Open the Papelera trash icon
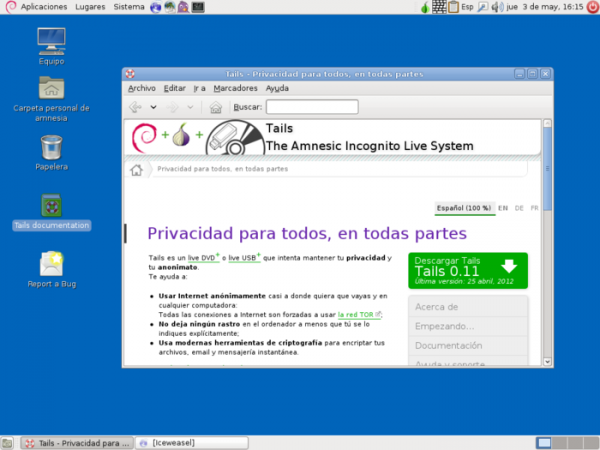Image resolution: width=600 pixels, height=450 pixels. click(51, 149)
